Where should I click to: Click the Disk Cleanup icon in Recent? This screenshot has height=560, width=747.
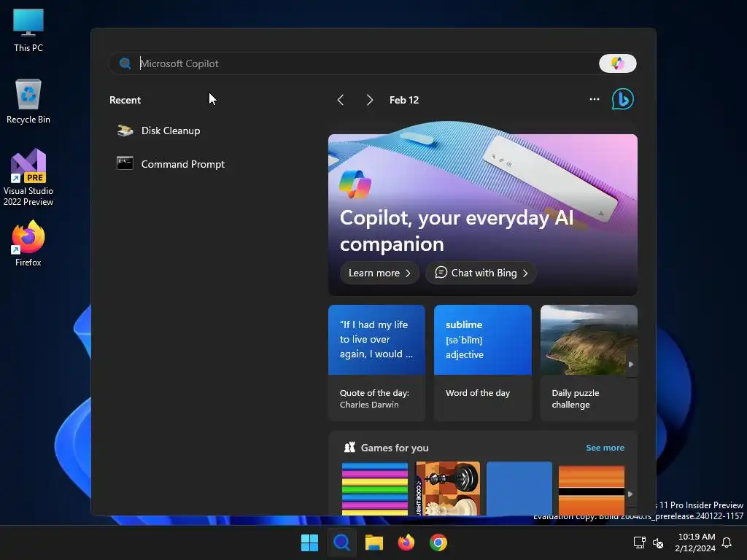[x=125, y=131]
